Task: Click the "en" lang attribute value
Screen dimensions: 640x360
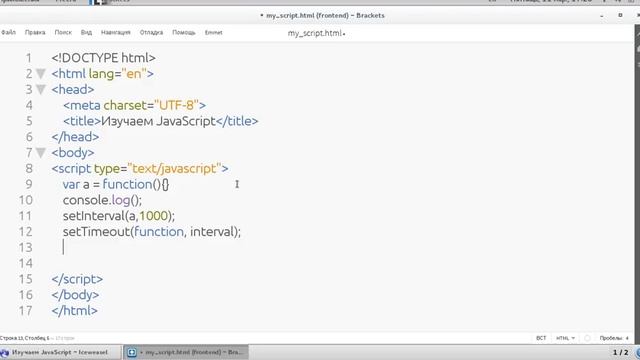Action: coord(133,74)
